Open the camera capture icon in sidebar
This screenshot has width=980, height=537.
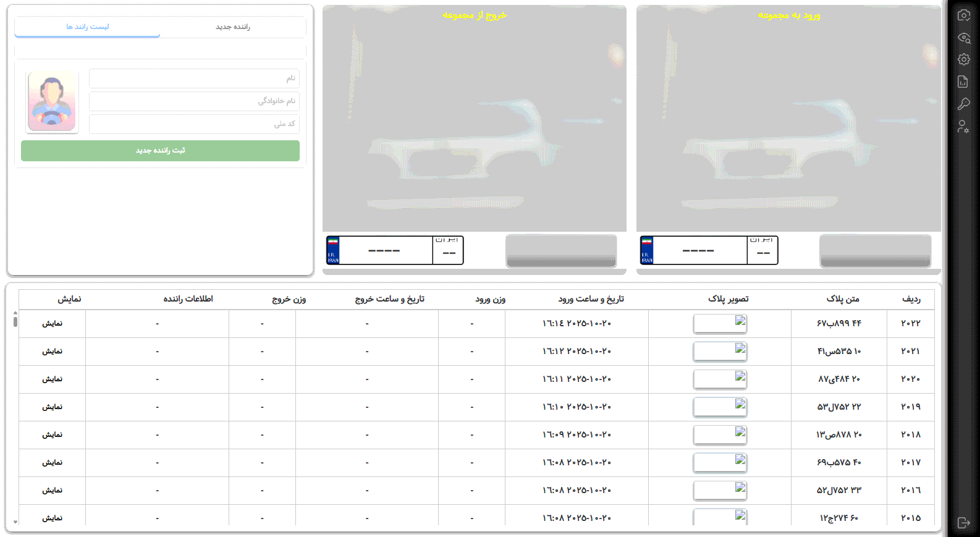pos(963,15)
